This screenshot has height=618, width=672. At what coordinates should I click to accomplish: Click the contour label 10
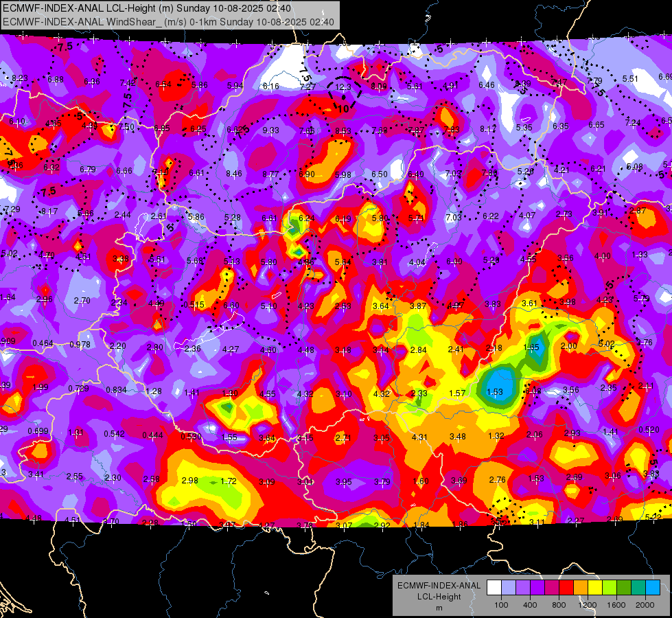pyautogui.click(x=343, y=109)
